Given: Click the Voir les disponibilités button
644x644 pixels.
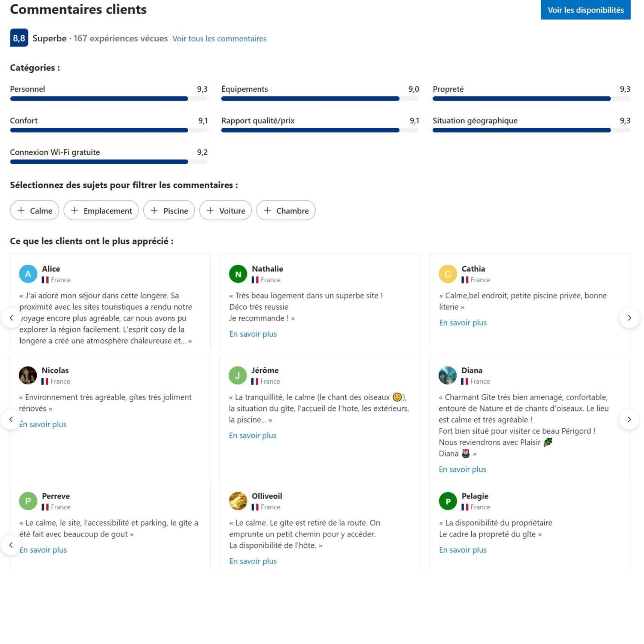Looking at the screenshot, I should (585, 10).
